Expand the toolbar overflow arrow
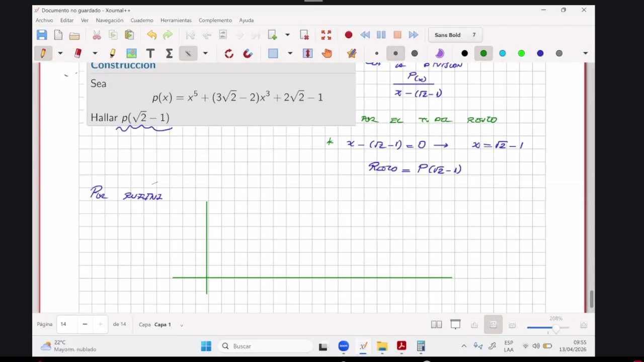Viewport: 644px width, 362px height. click(x=585, y=53)
